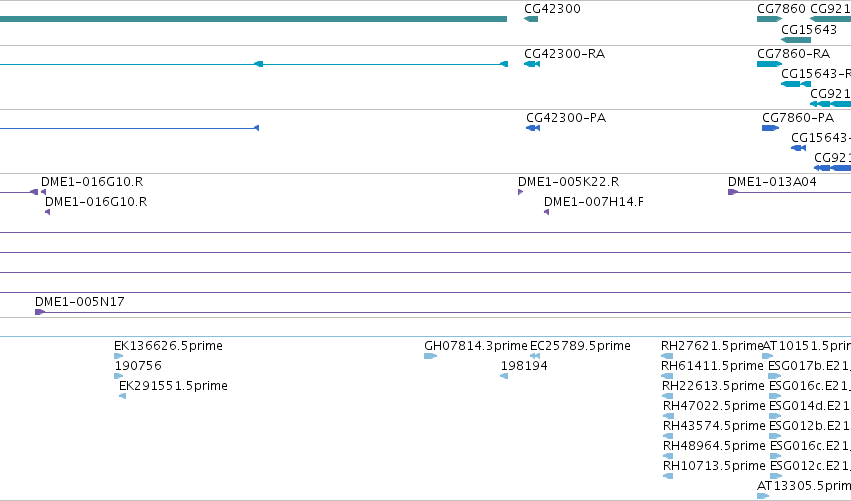This screenshot has width=851, height=501.
Task: Select the CG7860-RA transcript glyph
Action: point(769,64)
